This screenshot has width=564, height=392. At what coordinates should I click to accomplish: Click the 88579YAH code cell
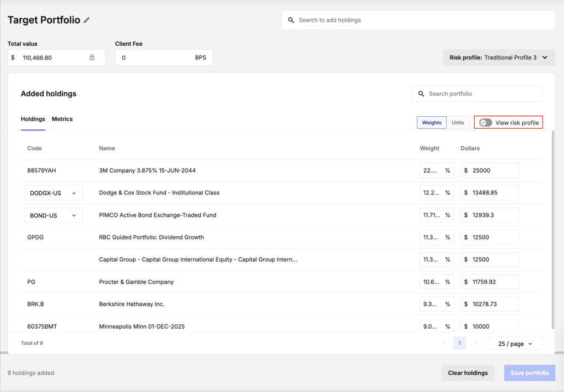tap(41, 171)
